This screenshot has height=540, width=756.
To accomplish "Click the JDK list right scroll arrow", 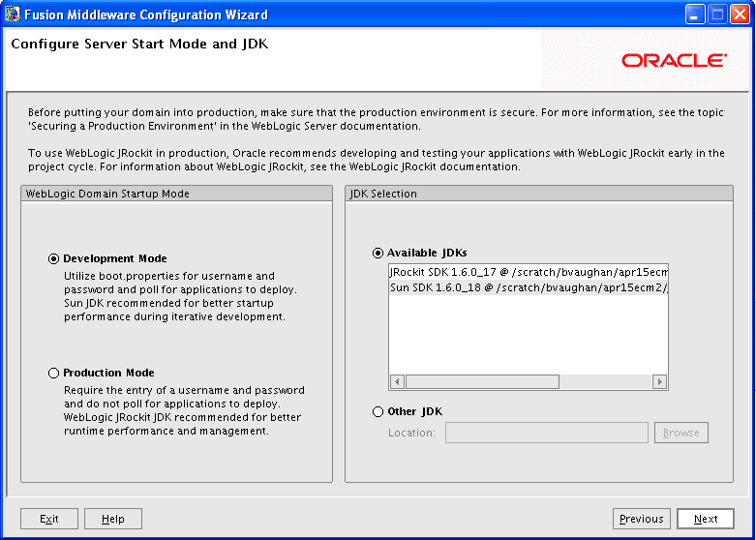I will tap(659, 382).
